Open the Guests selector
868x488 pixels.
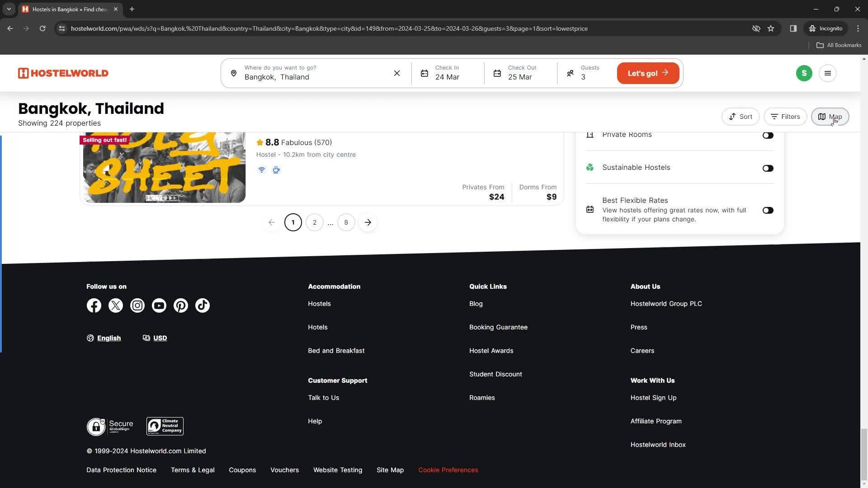point(585,73)
